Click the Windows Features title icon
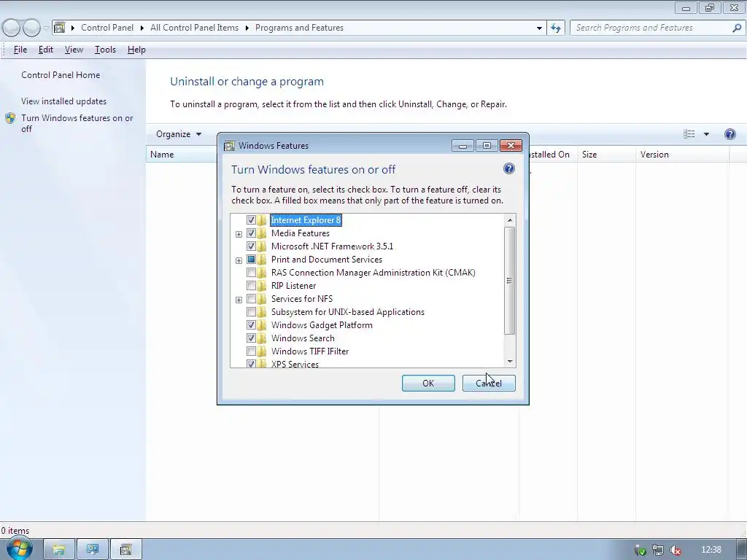 tap(229, 146)
